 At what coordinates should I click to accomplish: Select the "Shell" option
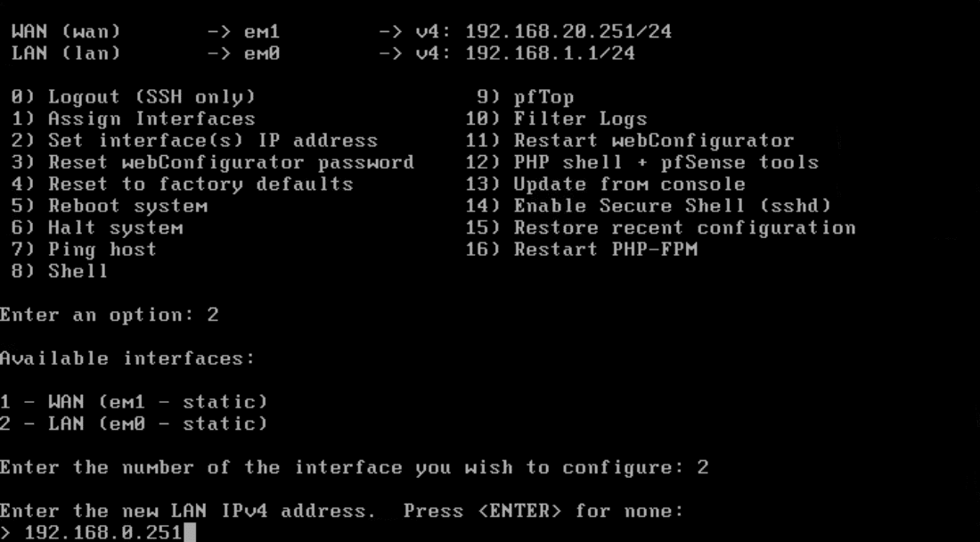pyautogui.click(x=78, y=271)
